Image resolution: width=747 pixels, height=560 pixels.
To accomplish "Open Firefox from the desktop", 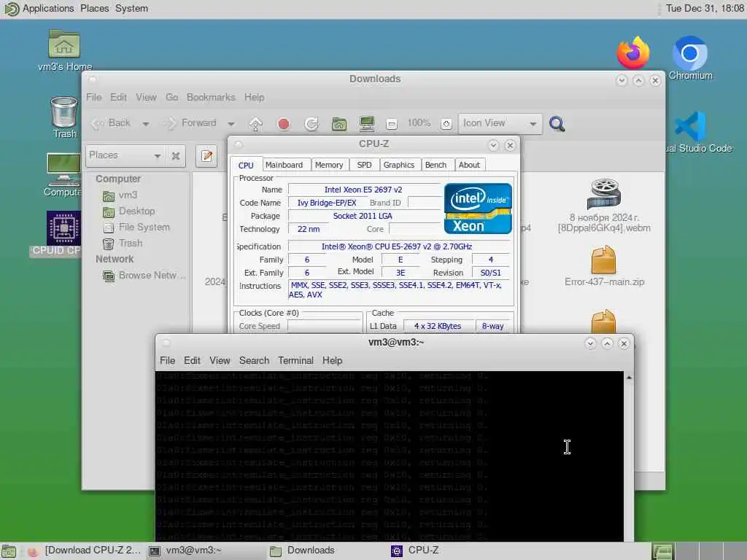I will coord(633,52).
